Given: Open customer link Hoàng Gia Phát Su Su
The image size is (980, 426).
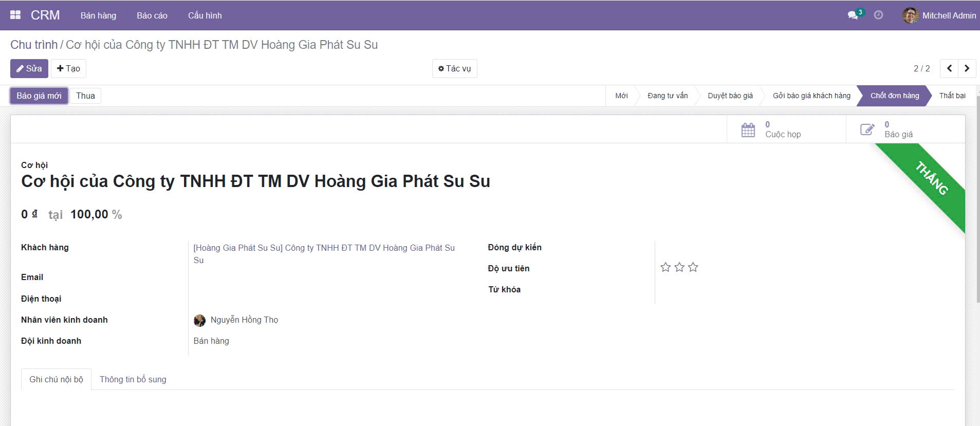Looking at the screenshot, I should pos(324,248).
